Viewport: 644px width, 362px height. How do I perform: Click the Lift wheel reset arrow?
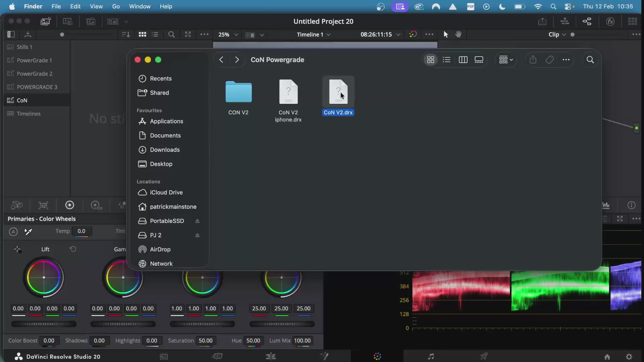(73, 249)
